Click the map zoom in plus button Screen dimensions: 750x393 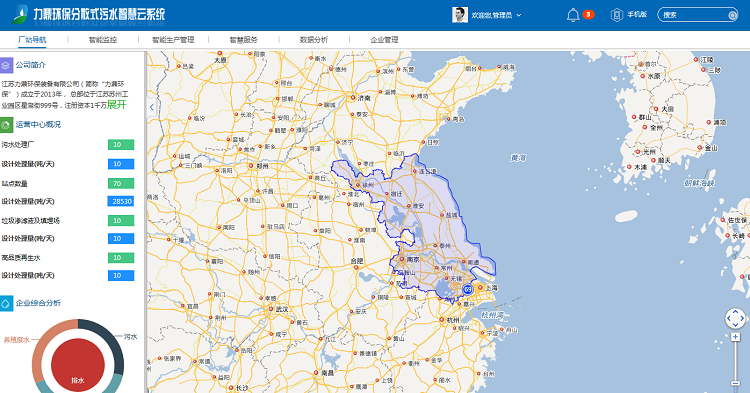click(x=736, y=337)
